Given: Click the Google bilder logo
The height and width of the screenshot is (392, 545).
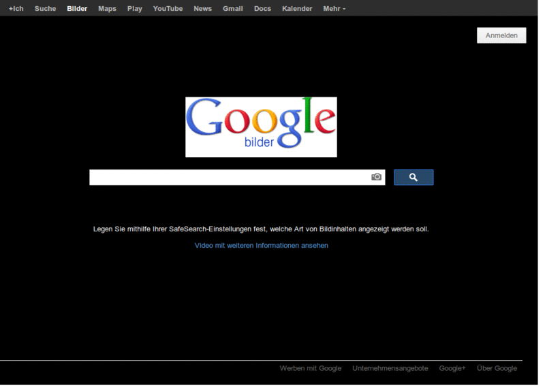Looking at the screenshot, I should click(x=261, y=127).
